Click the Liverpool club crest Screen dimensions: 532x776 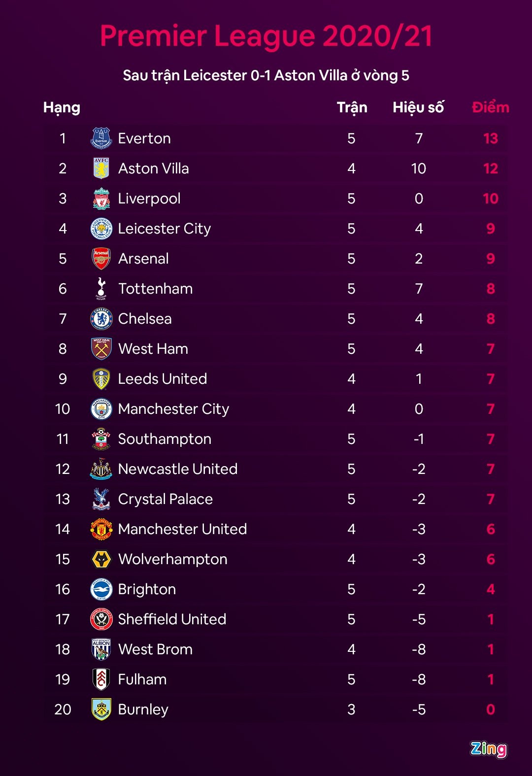pos(101,199)
